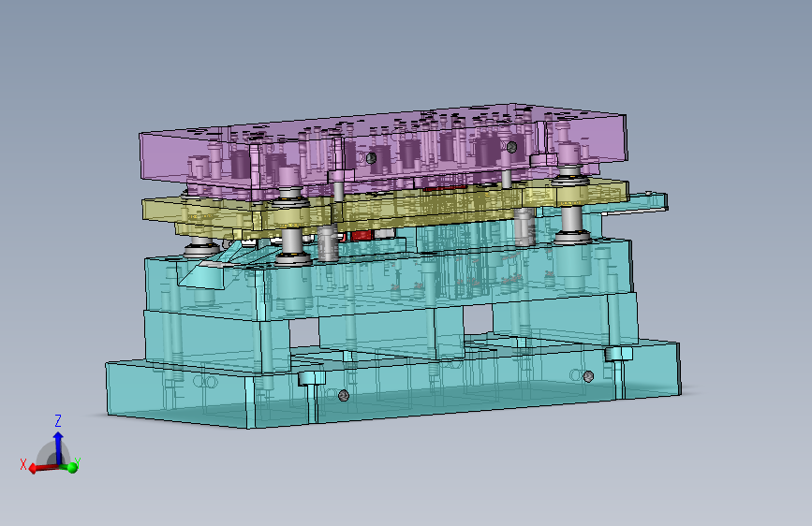Select the right hex bolt in purple plate
Image resolution: width=812 pixels, height=526 pixels.
(x=511, y=147)
